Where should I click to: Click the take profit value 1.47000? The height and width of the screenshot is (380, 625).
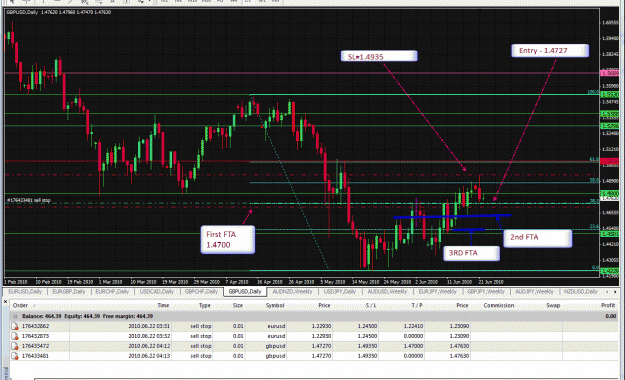point(413,346)
